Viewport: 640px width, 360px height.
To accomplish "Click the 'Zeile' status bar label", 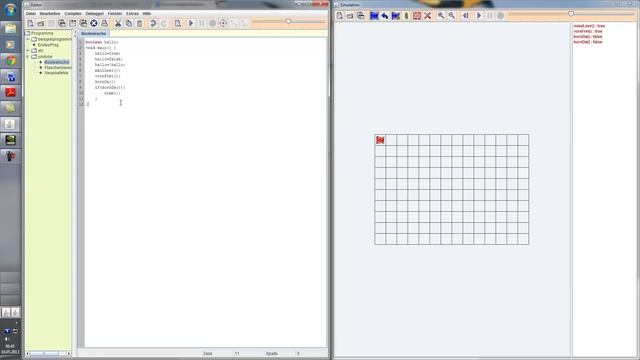I will point(208,353).
